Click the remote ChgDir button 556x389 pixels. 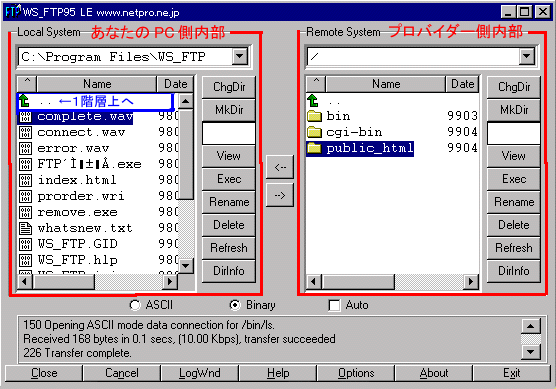[x=514, y=87]
